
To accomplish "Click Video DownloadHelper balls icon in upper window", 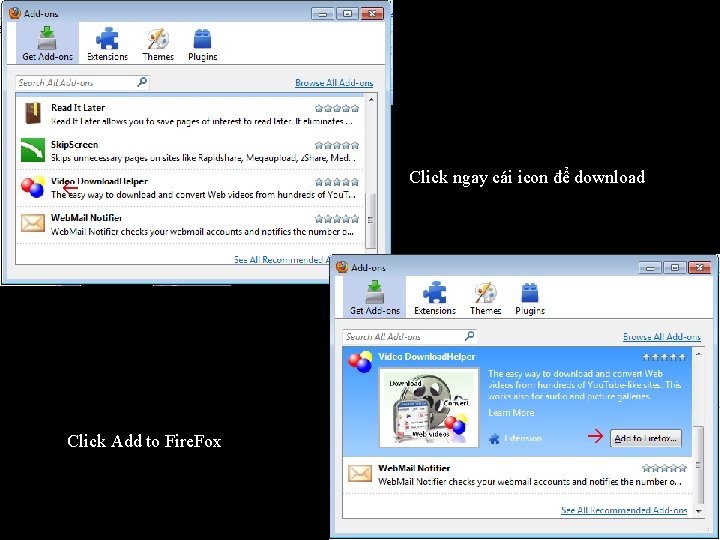I will [x=33, y=186].
